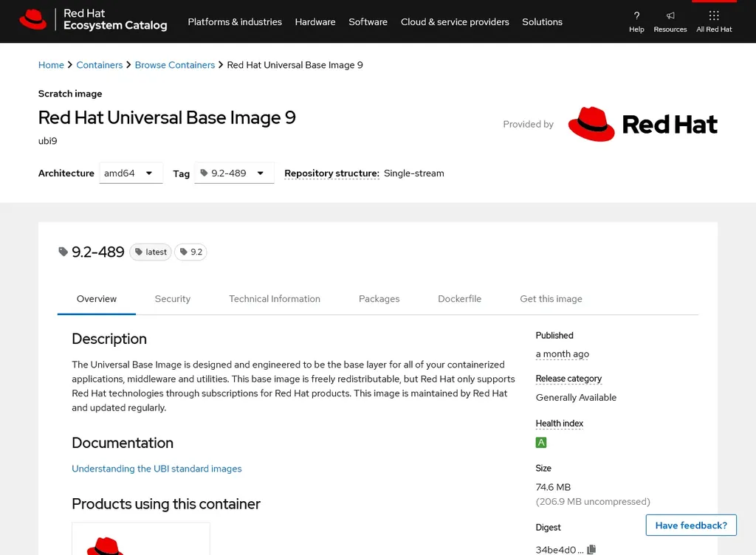Open the Architecture amd64 dropdown

(131, 173)
